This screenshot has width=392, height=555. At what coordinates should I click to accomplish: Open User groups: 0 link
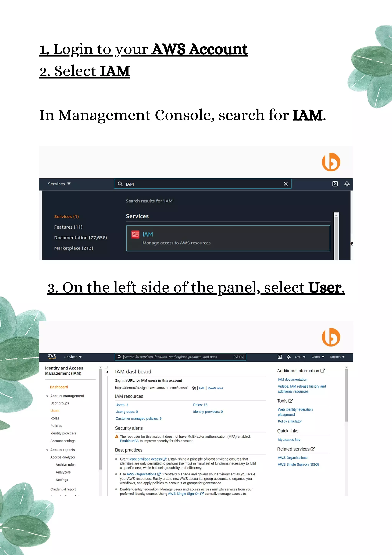[127, 412]
